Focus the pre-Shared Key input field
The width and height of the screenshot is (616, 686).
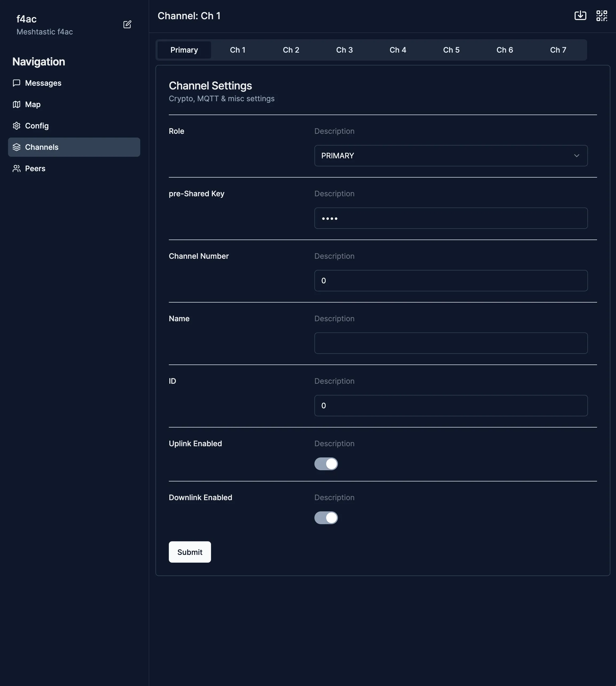[x=451, y=218]
